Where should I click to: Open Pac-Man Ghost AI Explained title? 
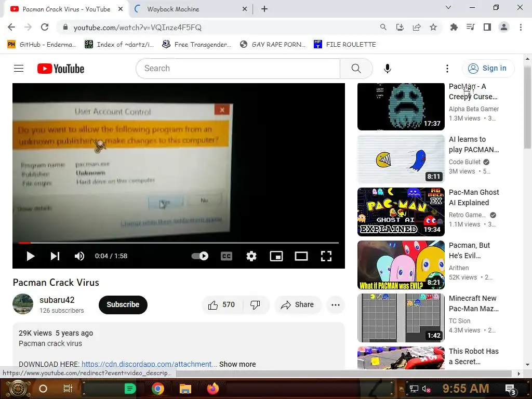[x=474, y=197]
